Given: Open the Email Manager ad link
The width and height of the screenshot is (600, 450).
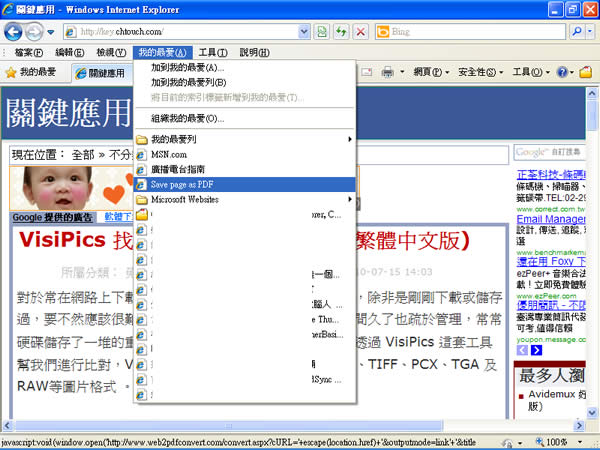Looking at the screenshot, I should [551, 219].
